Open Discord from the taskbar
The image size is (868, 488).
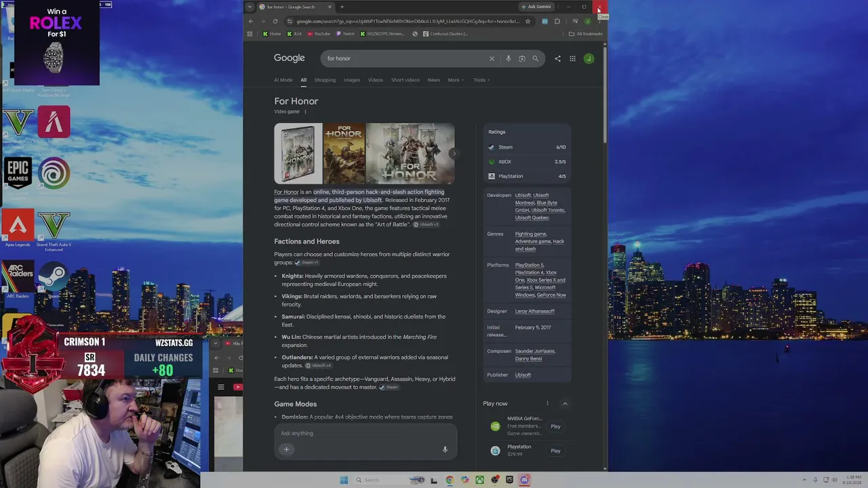(524, 480)
